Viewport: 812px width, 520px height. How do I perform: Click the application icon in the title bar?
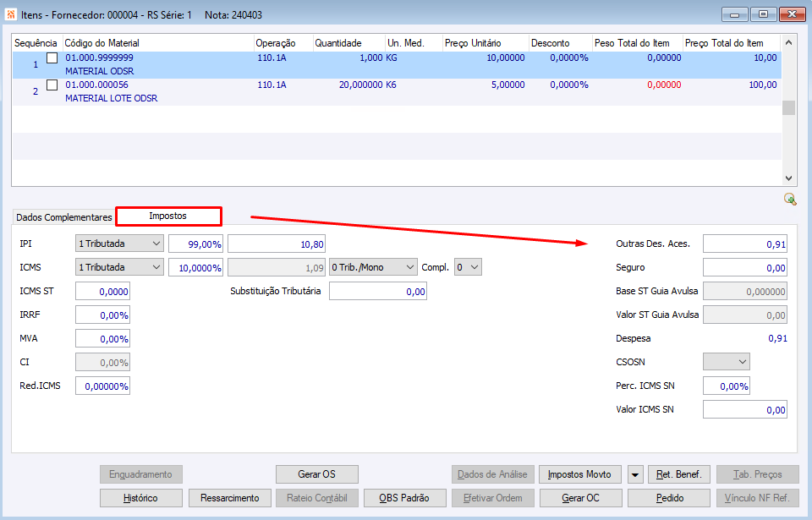10,14
